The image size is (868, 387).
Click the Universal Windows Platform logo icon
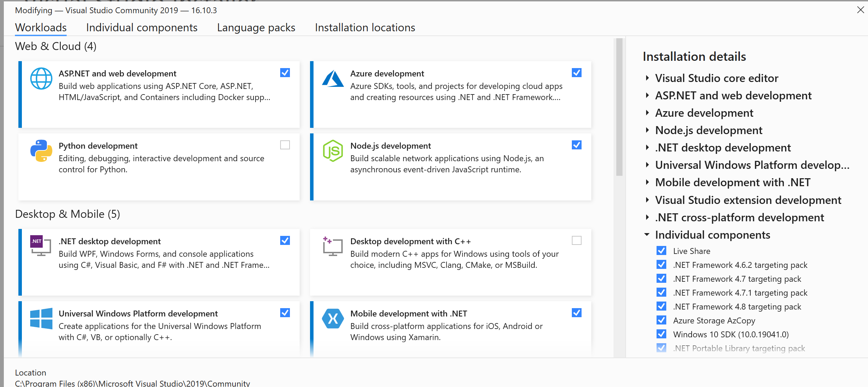[41, 318]
